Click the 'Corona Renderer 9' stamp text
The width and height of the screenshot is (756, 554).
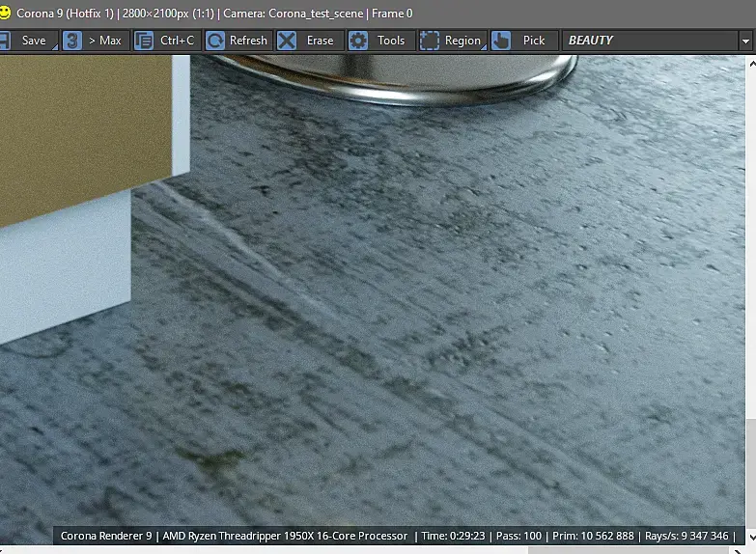tap(106, 536)
